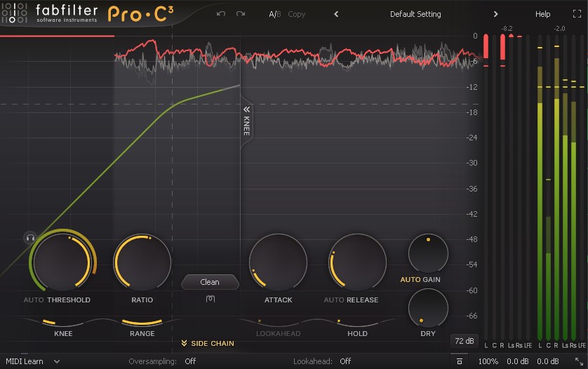Copy settings with the Copy button
Screen dimensions: 588x369
pos(296,14)
